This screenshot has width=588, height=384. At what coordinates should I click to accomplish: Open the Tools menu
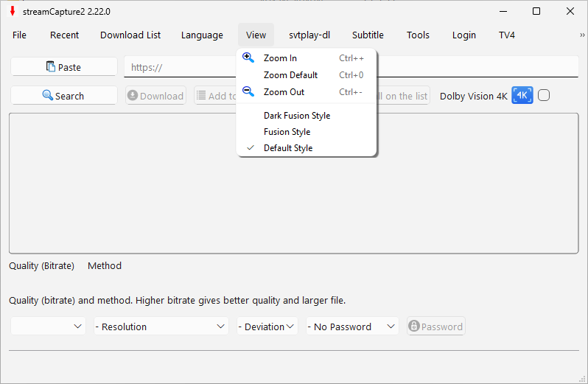tap(418, 35)
